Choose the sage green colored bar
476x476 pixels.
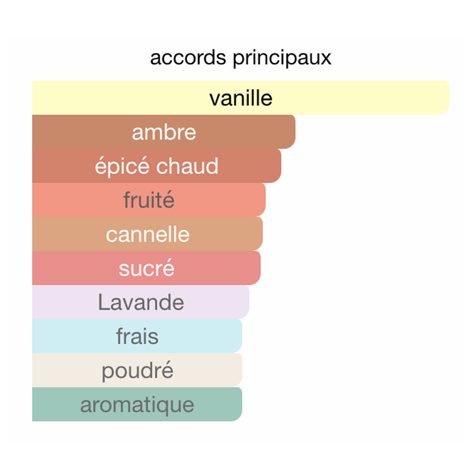point(137,404)
